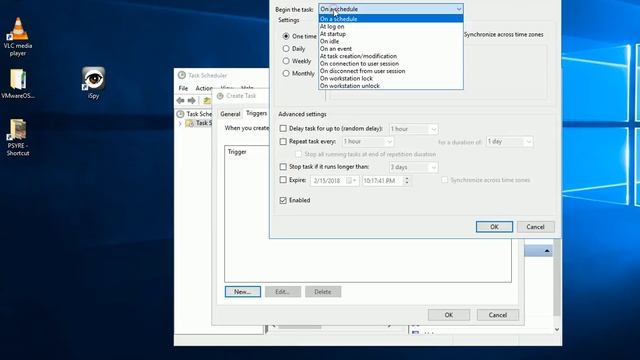This screenshot has width=640, height=360.
Task: Collapse the Begin the task dropdown
Action: [459, 9]
